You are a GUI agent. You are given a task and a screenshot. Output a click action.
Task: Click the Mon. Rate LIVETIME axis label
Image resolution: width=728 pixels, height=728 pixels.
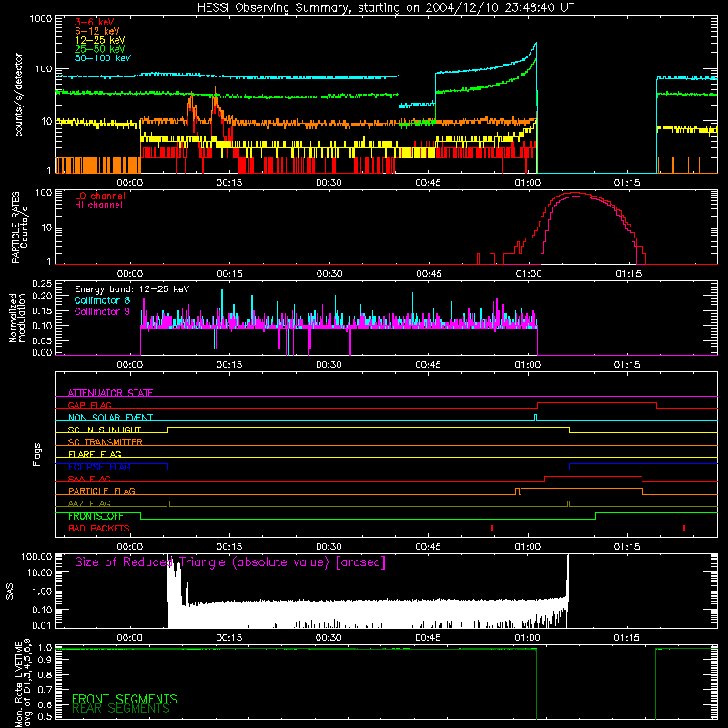24,682
